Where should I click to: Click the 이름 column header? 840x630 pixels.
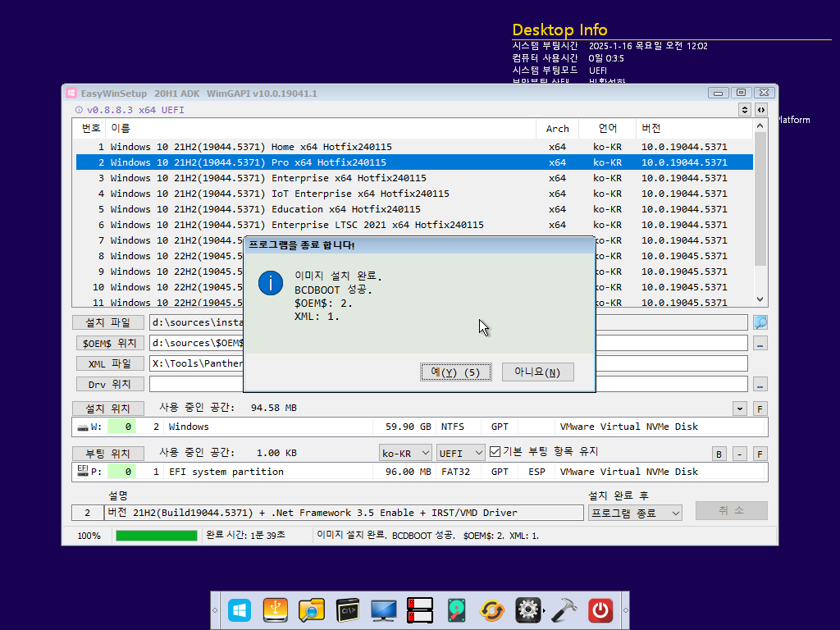[x=321, y=129]
